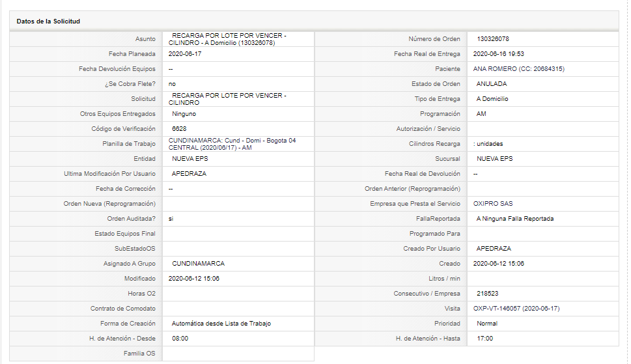Click Asunto value RECARGA POR LOTE
The width and height of the screenshot is (631, 364).
click(227, 39)
